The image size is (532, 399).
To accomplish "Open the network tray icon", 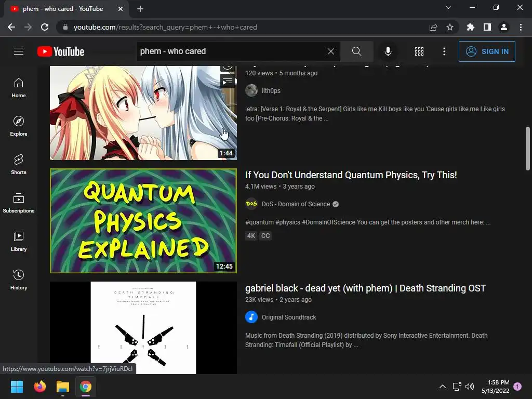I will [x=457, y=387].
